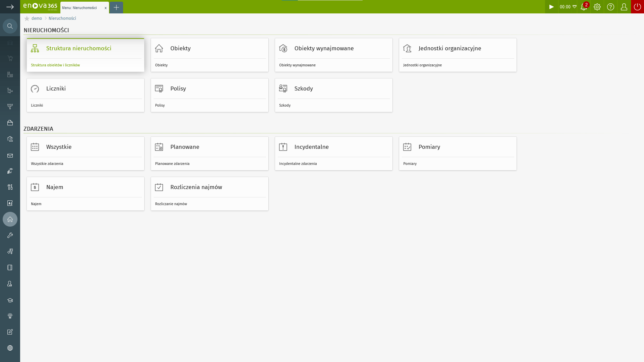Open the briefcase icon in sidebar
Viewport: 644px width, 362px height.
[x=10, y=123]
